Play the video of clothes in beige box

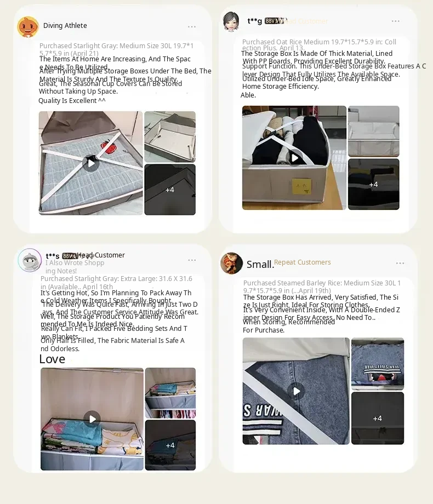[x=294, y=158]
